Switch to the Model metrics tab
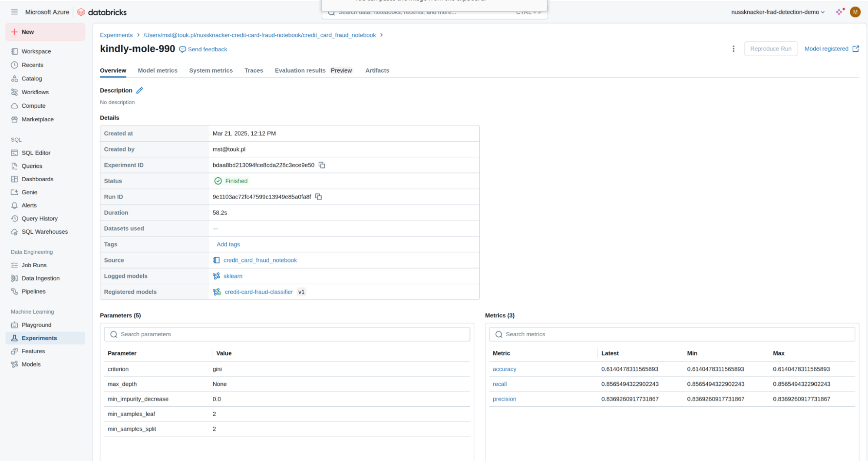 point(158,70)
